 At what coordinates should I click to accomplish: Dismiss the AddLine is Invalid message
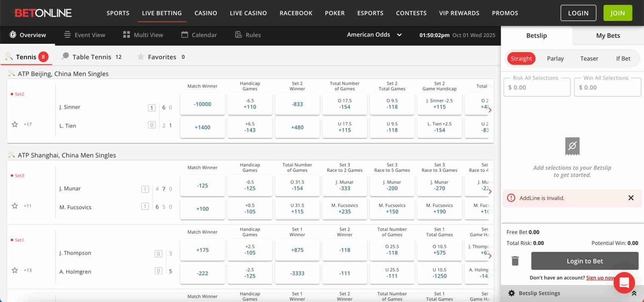(631, 198)
